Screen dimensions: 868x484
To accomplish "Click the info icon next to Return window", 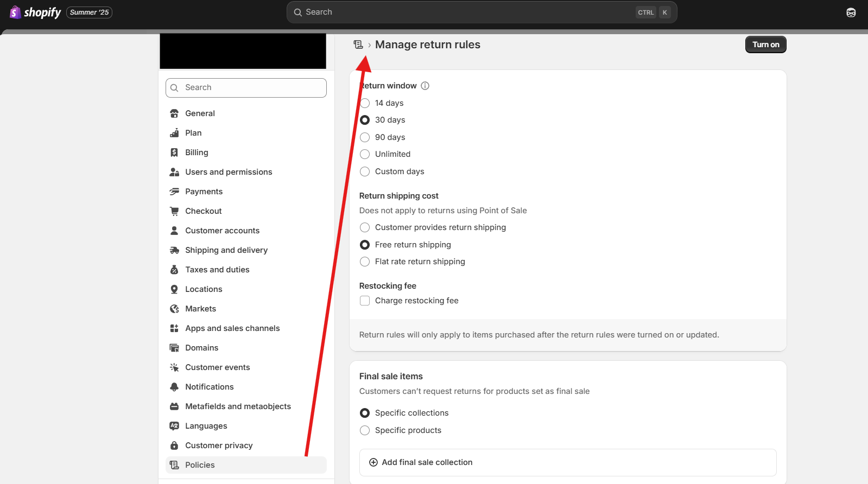I will tap(425, 86).
